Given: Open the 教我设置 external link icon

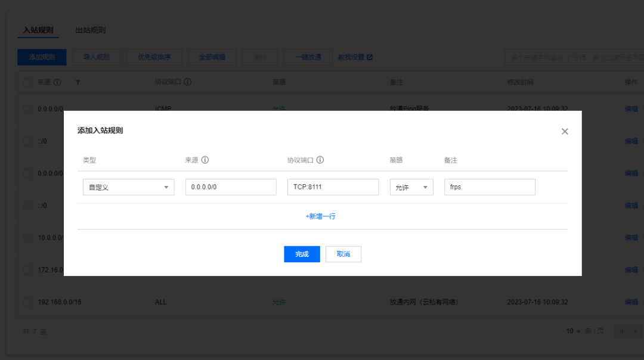Looking at the screenshot, I should (370, 57).
